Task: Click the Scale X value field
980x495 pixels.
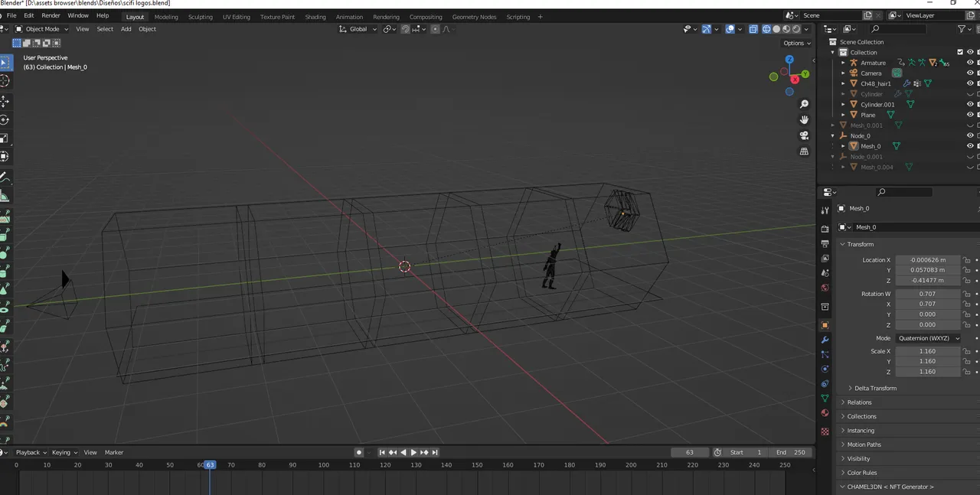Action: (x=928, y=351)
